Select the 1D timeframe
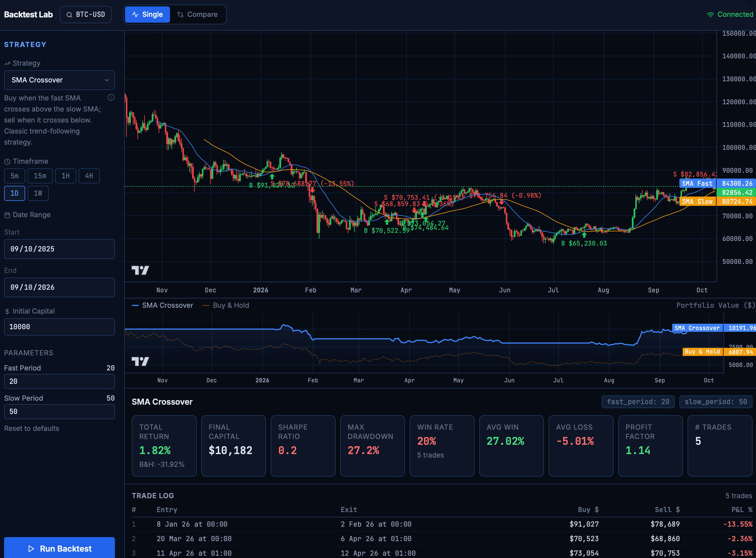 [15, 193]
